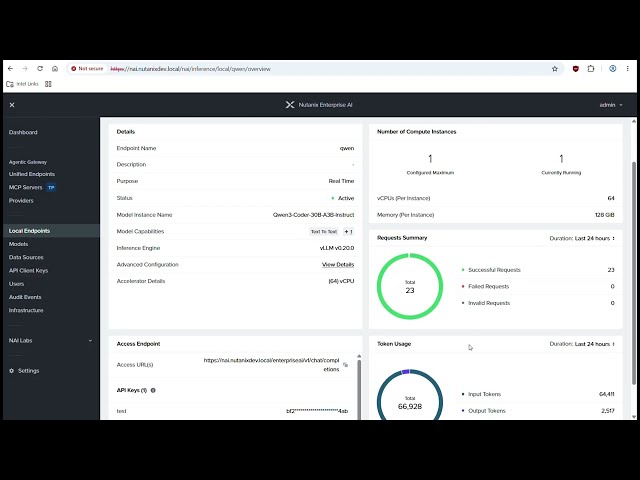Click the main page vertical scrollbar
The height and width of the screenshot is (480, 640).
634,273
